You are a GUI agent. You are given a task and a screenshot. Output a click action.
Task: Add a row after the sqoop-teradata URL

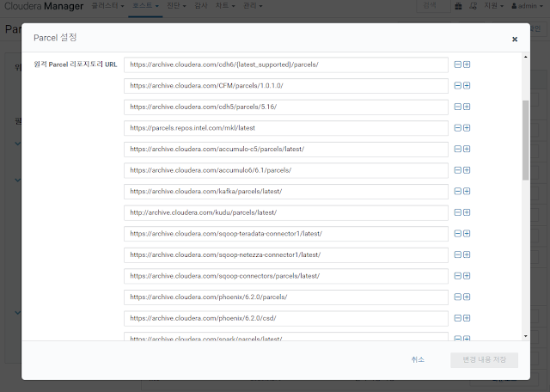467,234
